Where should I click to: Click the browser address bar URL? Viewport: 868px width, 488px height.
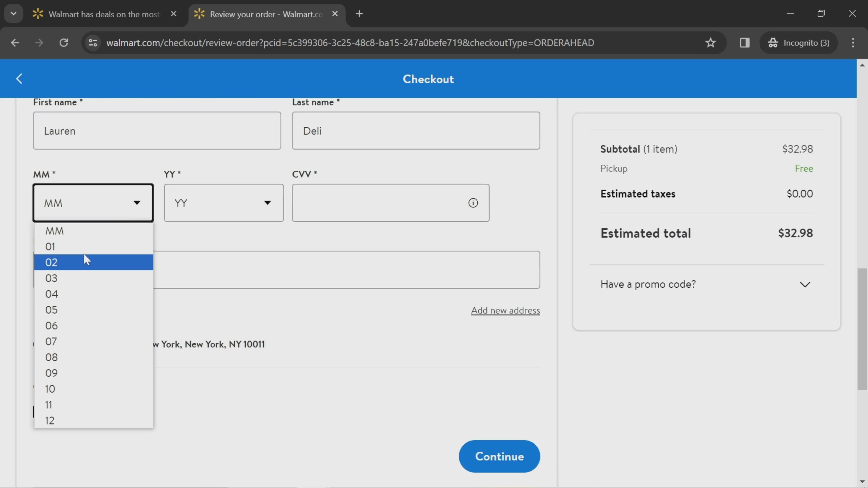350,43
